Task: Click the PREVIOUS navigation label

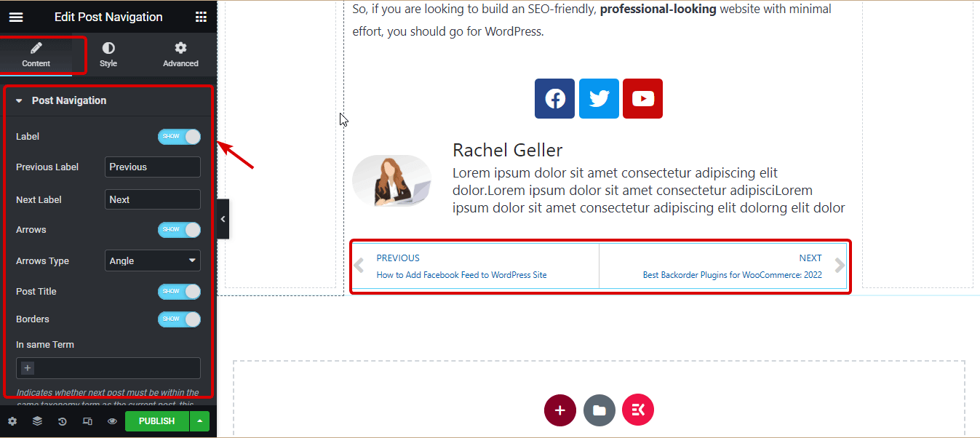Action: 398,258
